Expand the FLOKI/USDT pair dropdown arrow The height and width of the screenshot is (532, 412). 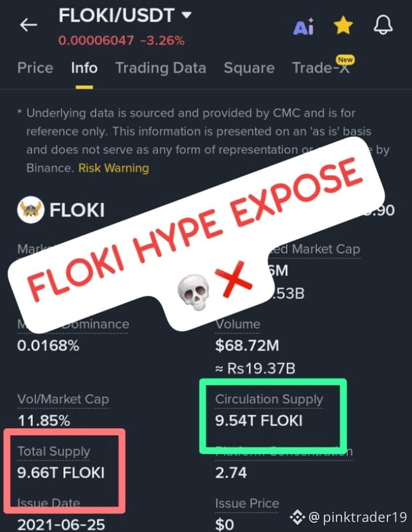tap(186, 15)
